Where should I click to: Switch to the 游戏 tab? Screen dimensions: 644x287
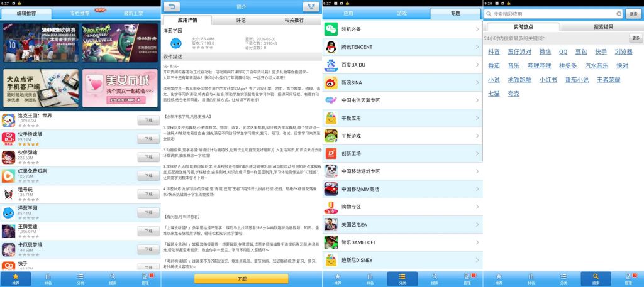coord(402,14)
